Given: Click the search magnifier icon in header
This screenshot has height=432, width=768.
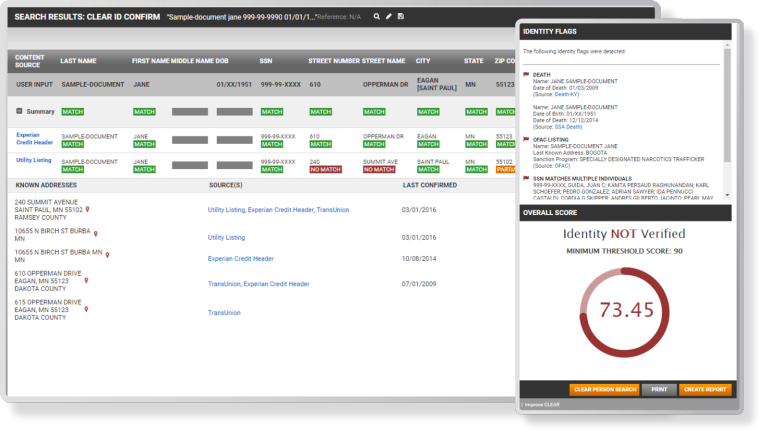Looking at the screenshot, I should coord(377,17).
